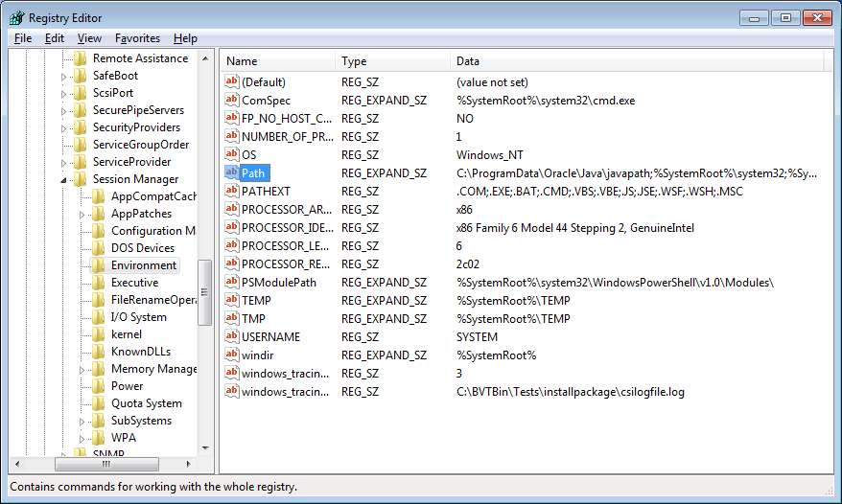Select the PATHEXT value name

point(266,191)
